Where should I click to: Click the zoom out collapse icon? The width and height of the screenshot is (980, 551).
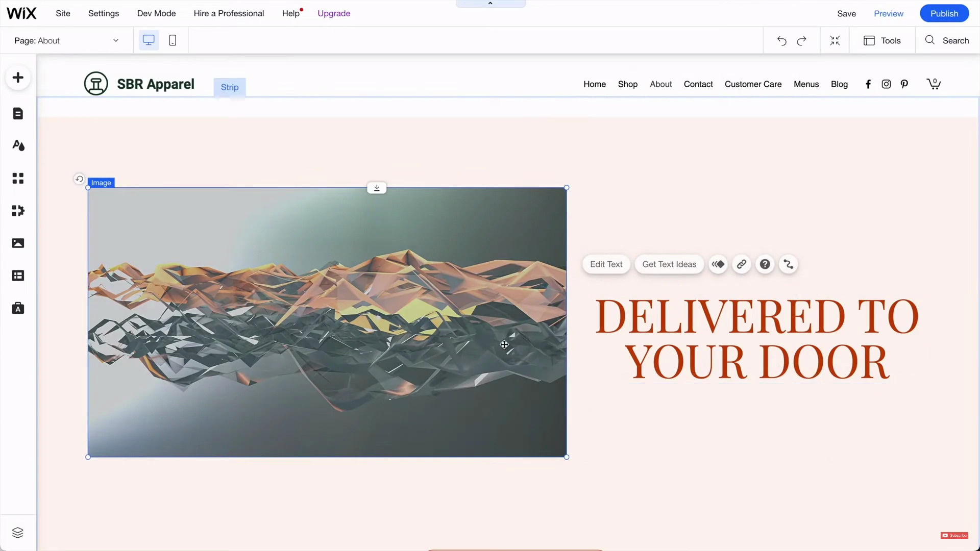(x=835, y=41)
